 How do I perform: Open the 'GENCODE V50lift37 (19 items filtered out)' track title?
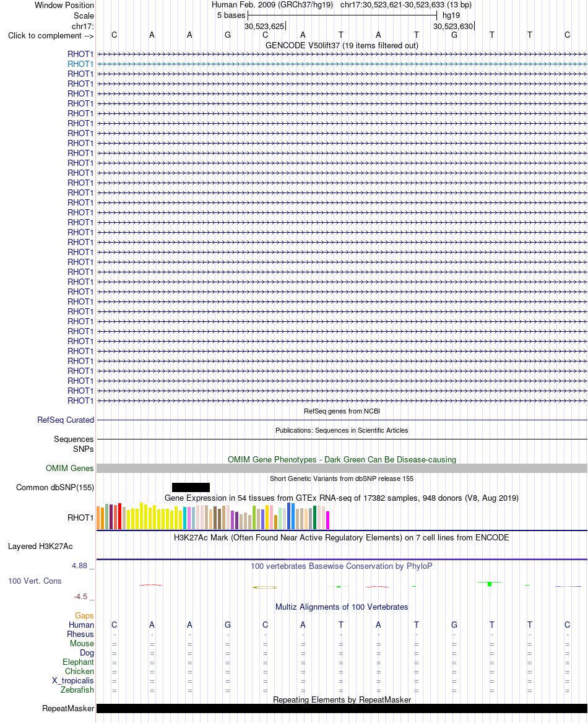(x=342, y=46)
